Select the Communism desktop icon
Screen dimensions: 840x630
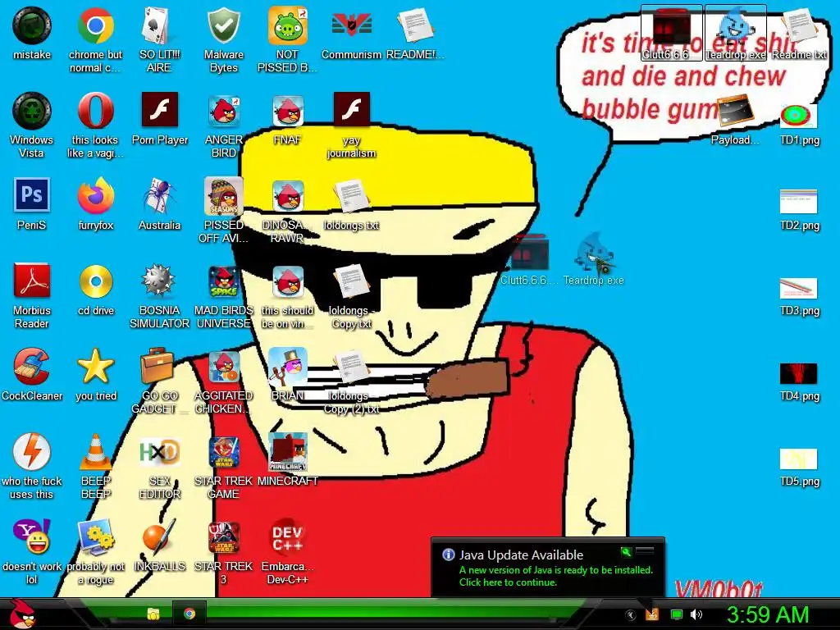[x=351, y=33]
